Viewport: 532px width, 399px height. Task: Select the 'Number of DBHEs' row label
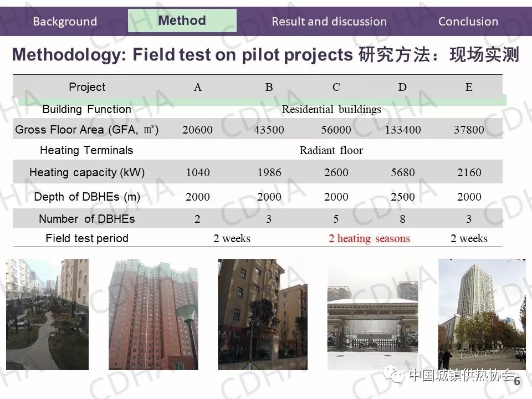(87, 219)
